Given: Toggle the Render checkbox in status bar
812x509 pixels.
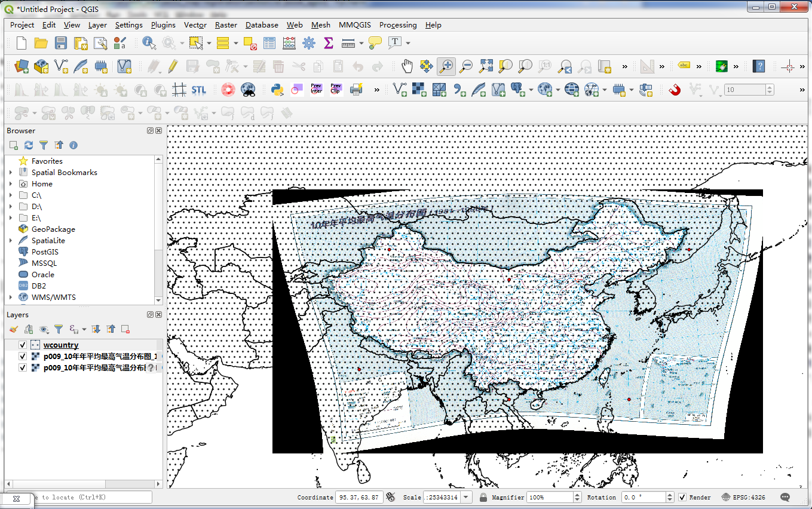Looking at the screenshot, I should (x=682, y=497).
